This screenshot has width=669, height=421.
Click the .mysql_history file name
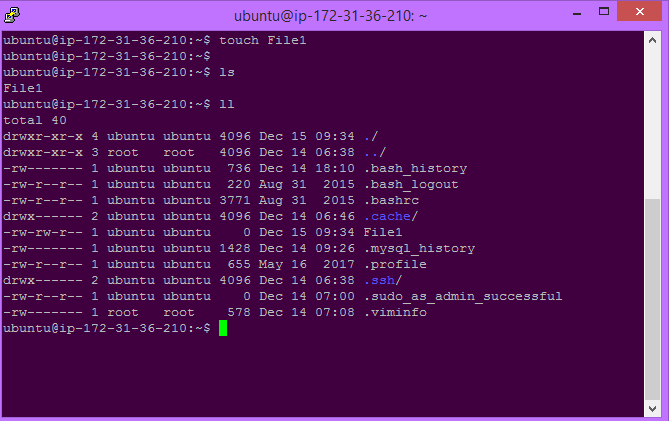point(419,248)
